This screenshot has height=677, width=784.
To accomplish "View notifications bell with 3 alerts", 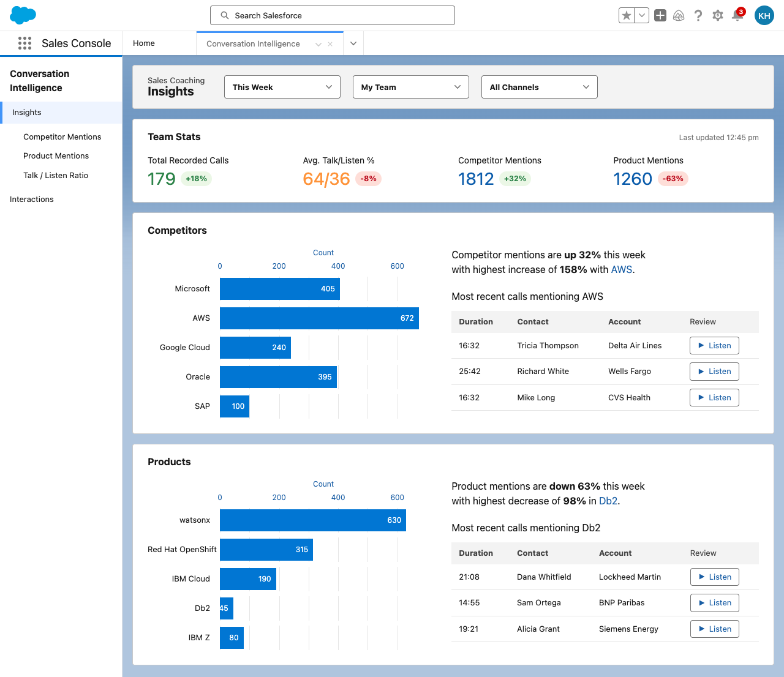I will 738,15.
